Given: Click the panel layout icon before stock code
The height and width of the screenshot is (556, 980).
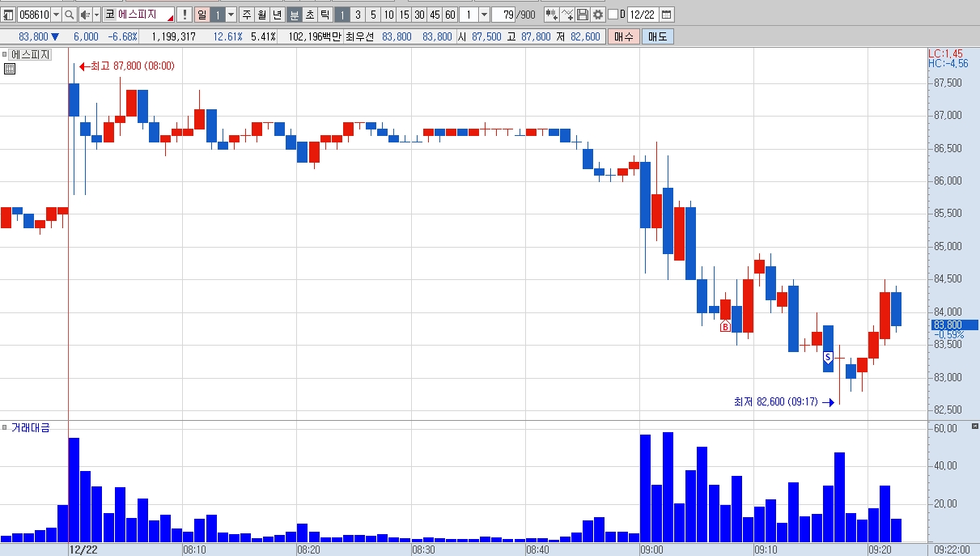Looking at the screenshot, I should click(10, 15).
